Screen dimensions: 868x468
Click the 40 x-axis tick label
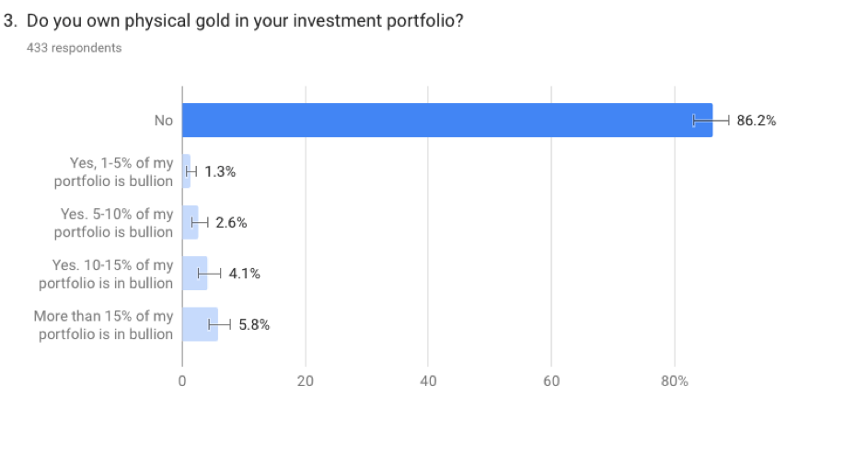[x=428, y=381]
